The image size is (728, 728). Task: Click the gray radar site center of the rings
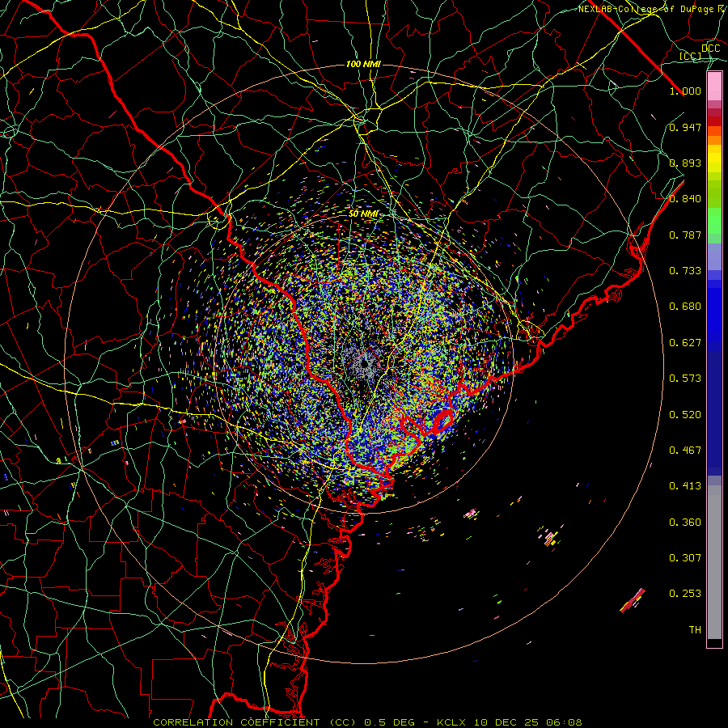coord(365,362)
